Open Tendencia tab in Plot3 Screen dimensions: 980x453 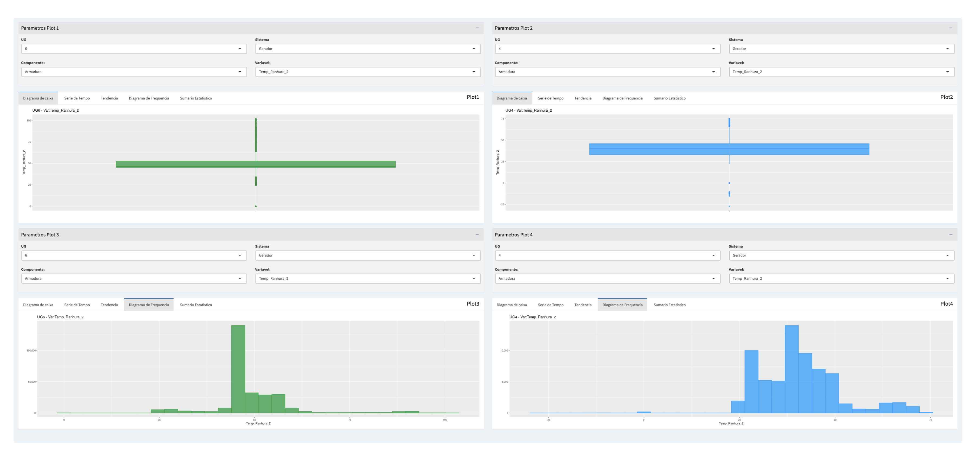coord(109,305)
